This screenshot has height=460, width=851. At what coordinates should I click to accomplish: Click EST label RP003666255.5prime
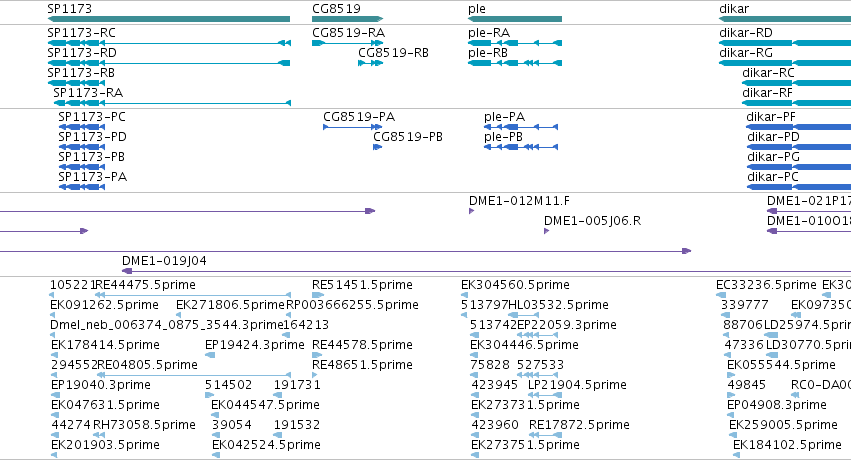click(x=352, y=305)
